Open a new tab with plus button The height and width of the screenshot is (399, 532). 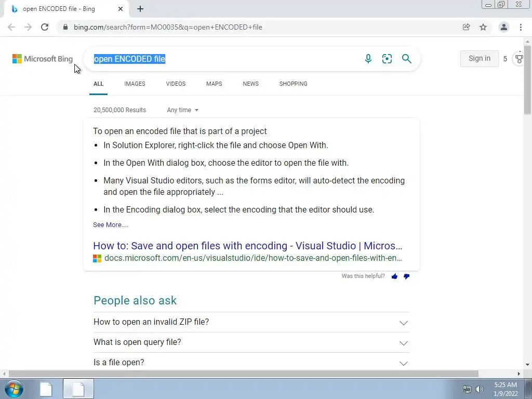tap(140, 9)
